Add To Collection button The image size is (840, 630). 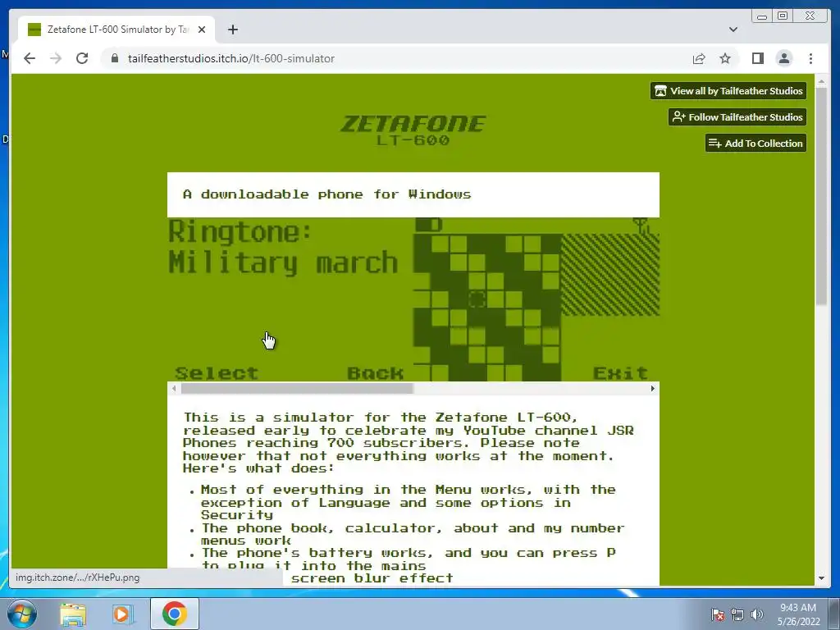756,143
